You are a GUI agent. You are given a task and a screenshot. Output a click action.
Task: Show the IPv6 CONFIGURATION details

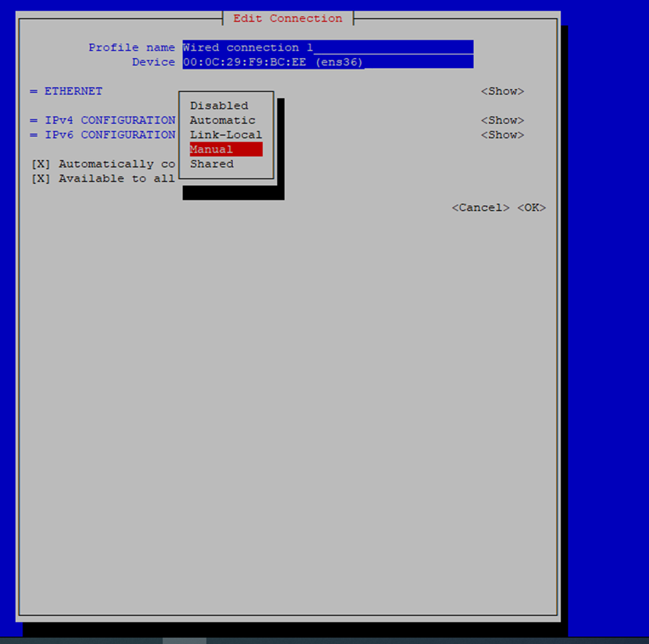502,135
